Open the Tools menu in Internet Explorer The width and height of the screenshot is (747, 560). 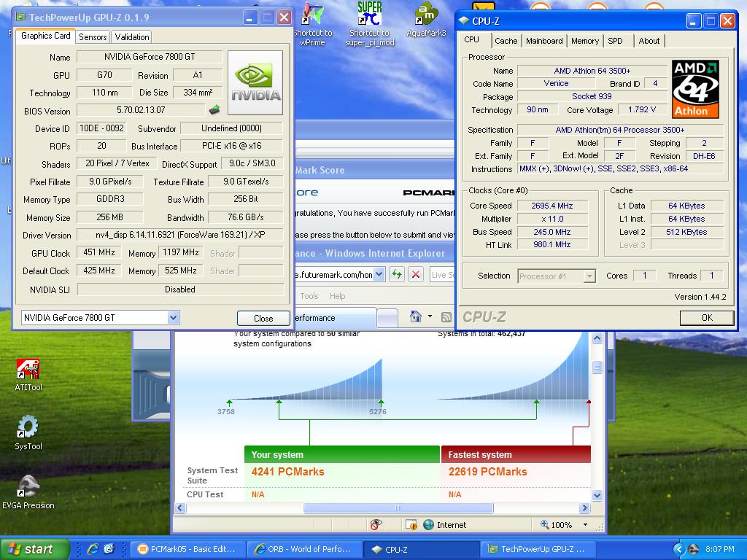(309, 296)
